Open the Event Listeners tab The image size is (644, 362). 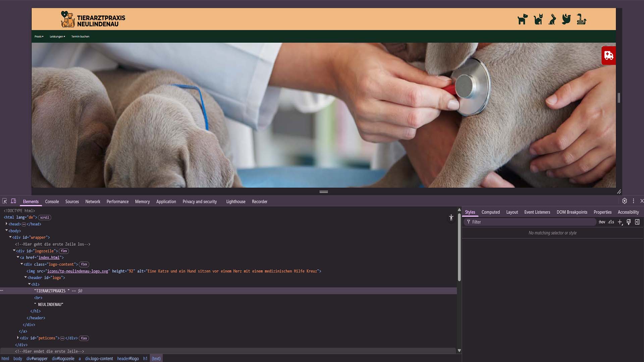pos(537,212)
